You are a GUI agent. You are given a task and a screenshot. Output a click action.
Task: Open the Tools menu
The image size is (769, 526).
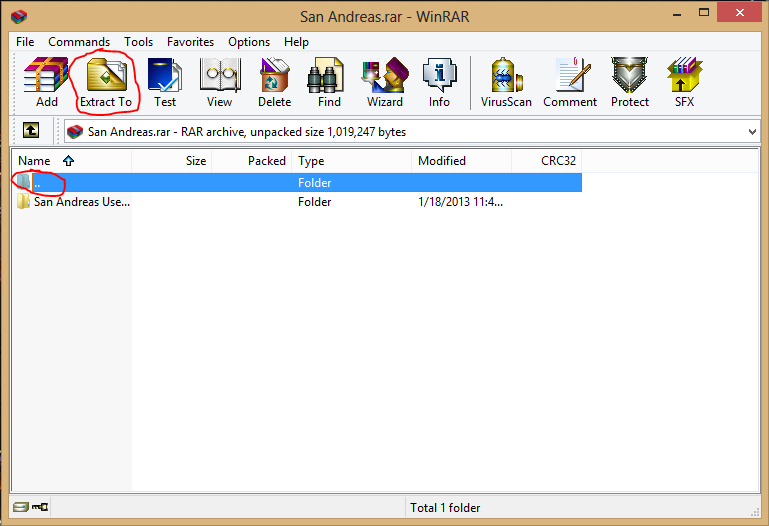coord(138,42)
